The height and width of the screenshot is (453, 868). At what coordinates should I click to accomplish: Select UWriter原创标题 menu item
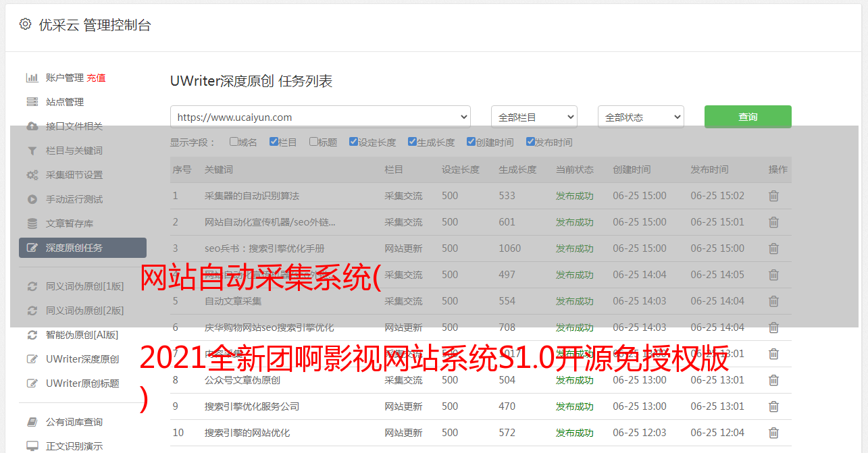pos(82,383)
